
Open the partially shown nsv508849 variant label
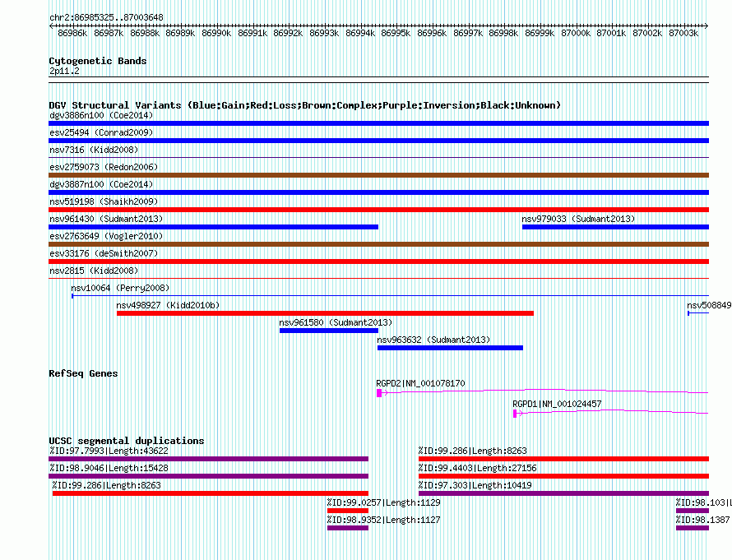click(709, 305)
